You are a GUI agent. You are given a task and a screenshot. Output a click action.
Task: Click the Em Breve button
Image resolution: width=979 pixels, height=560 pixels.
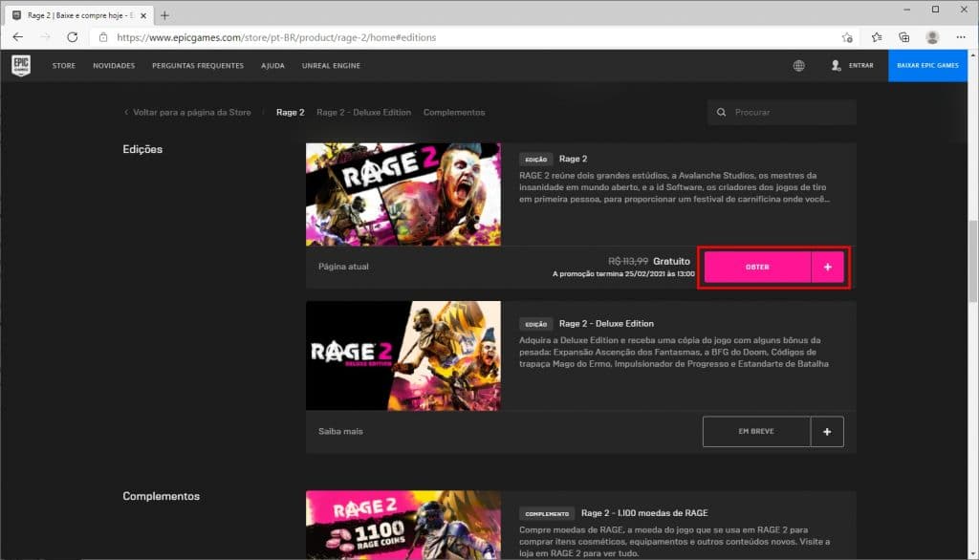(x=756, y=431)
